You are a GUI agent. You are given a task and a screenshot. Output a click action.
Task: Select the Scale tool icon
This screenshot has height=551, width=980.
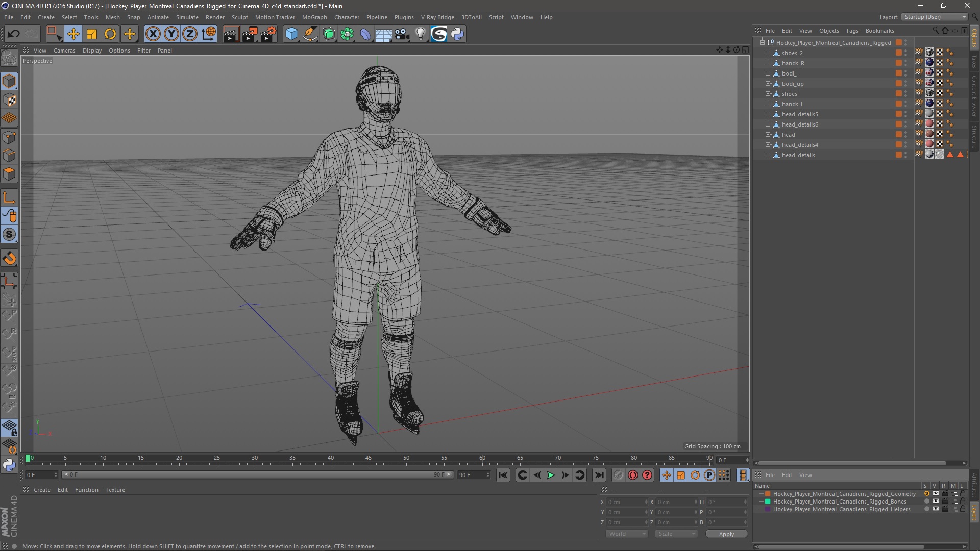coord(92,34)
